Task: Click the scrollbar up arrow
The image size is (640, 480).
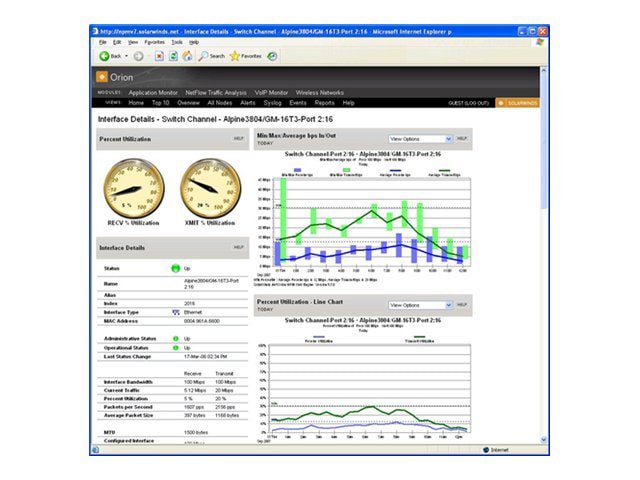Action: point(544,70)
